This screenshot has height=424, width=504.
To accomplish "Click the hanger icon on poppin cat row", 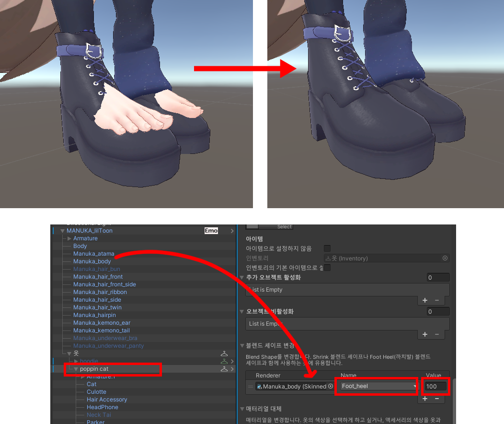I will [x=224, y=369].
